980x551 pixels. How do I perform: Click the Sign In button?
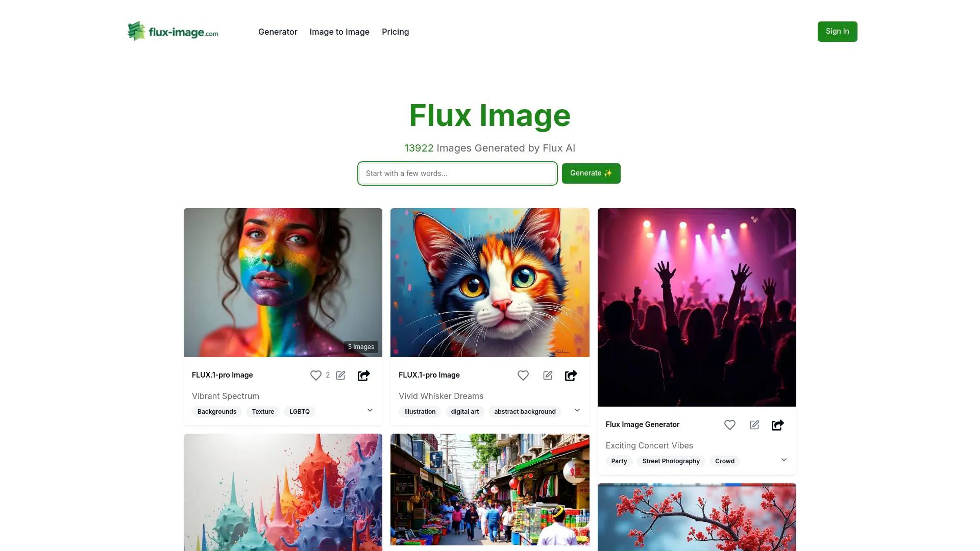837,31
